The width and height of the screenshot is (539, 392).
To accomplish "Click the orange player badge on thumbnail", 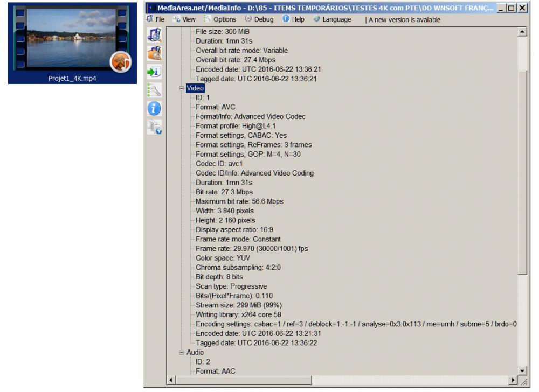I will click(x=120, y=62).
